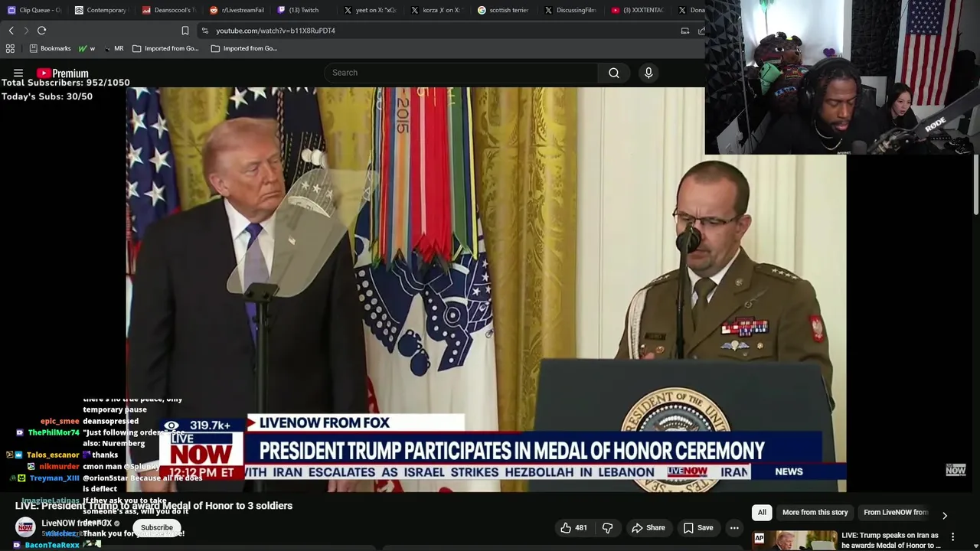The width and height of the screenshot is (980, 551).
Task: Click the youtube.com address bar URL
Action: [x=276, y=31]
